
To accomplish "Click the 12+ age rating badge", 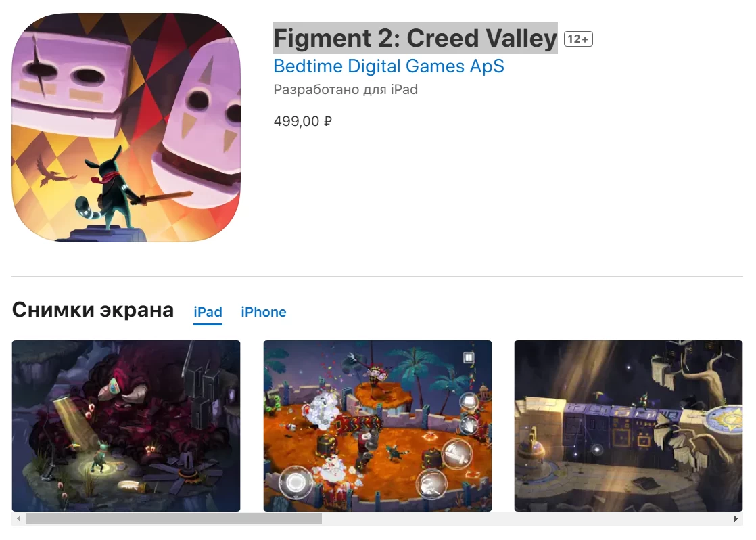I will (578, 39).
